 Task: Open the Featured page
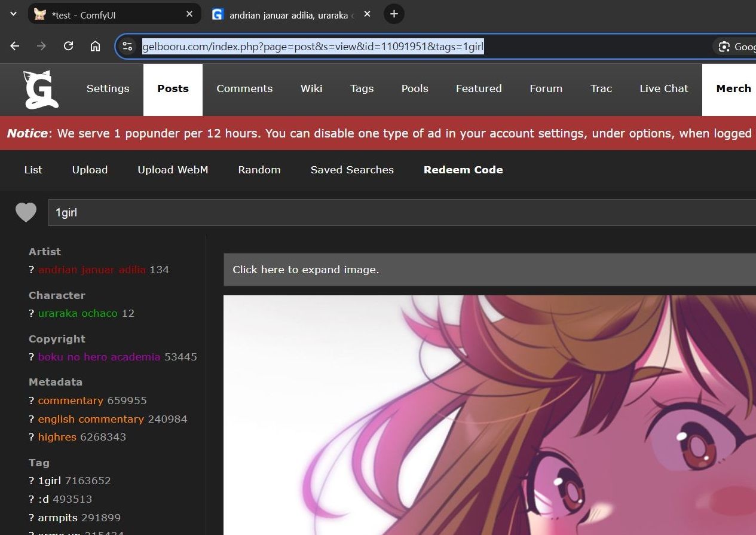tap(479, 88)
